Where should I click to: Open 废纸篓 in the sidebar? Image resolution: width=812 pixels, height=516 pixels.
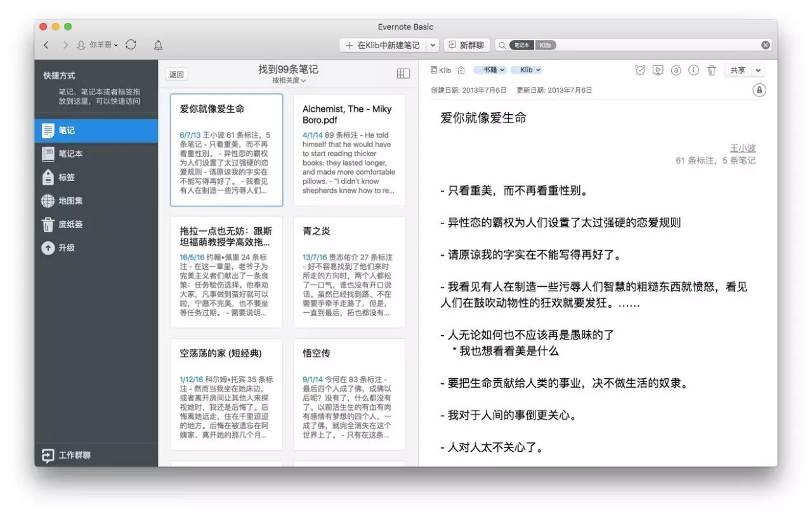pyautogui.click(x=70, y=224)
